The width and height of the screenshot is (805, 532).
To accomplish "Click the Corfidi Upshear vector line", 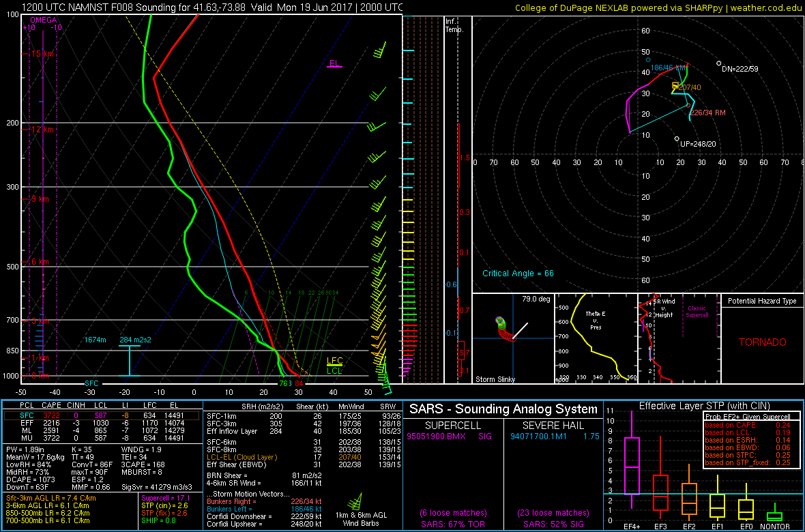I will (263, 524).
